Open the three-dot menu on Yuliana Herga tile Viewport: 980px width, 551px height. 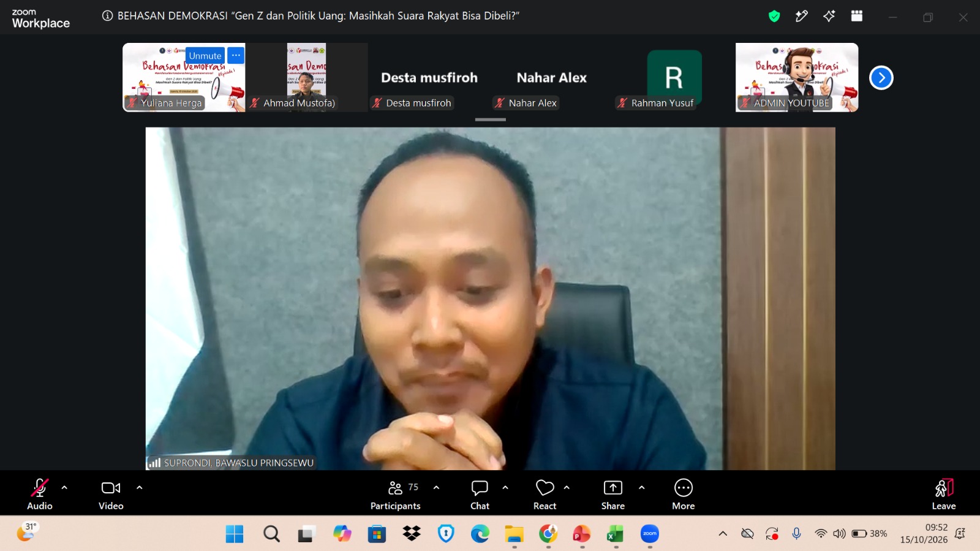[236, 55]
